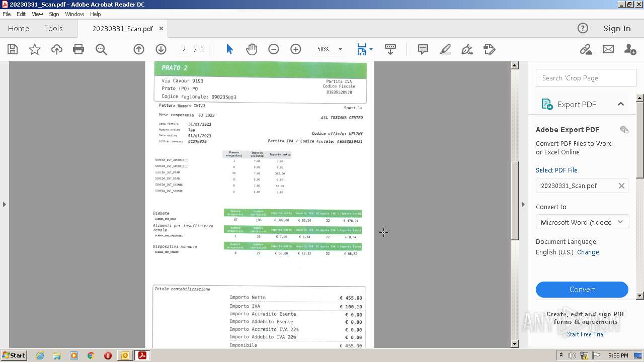Open the Fill & Sign pen tool

(467, 49)
